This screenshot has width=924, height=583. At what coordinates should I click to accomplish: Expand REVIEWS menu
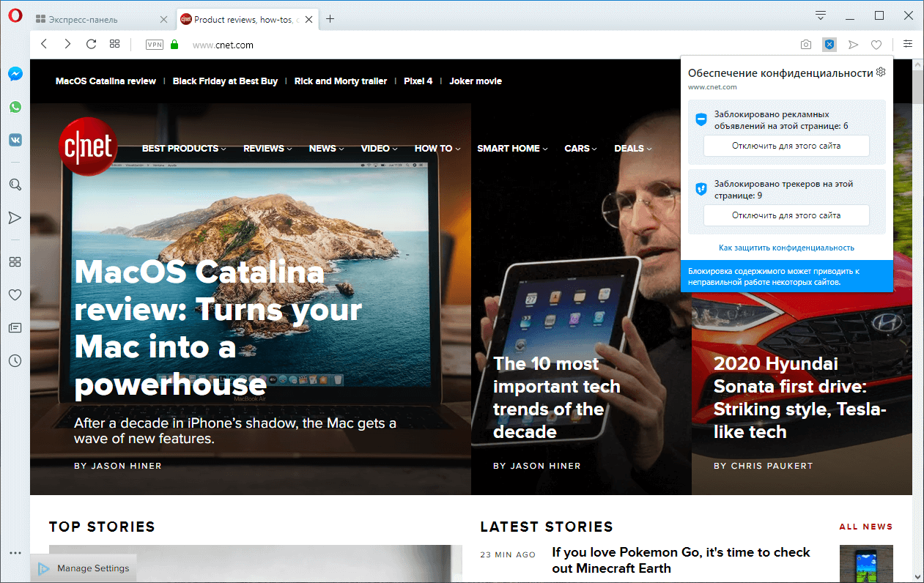(267, 148)
